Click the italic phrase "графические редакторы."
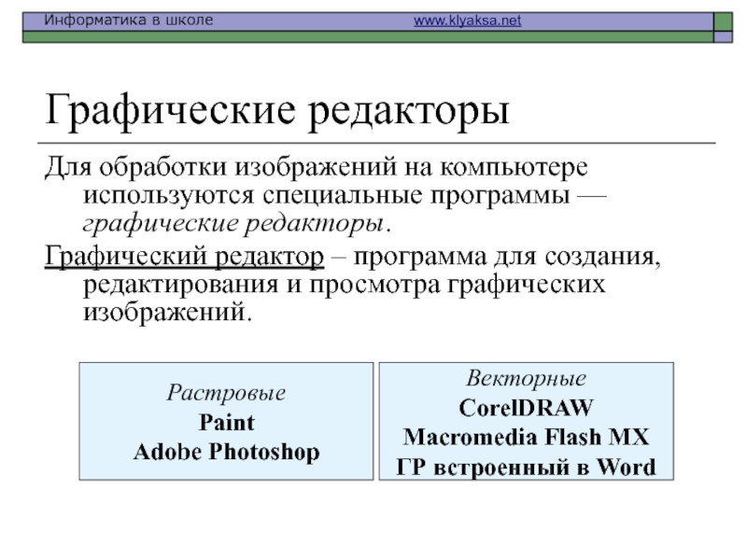Image resolution: width=747 pixels, height=560 pixels. 237,223
